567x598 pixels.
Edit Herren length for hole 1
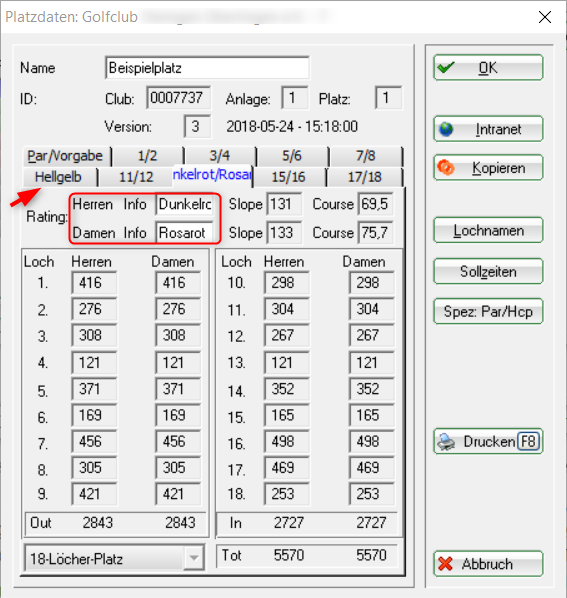pos(94,283)
